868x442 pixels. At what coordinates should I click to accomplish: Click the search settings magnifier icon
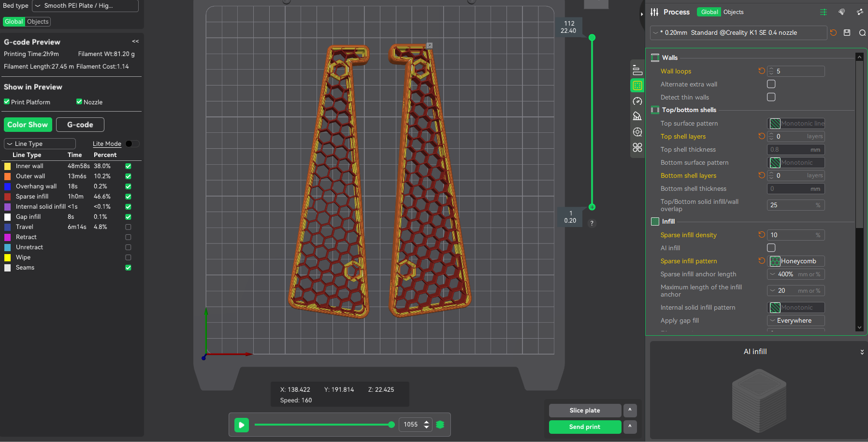pyautogui.click(x=862, y=33)
